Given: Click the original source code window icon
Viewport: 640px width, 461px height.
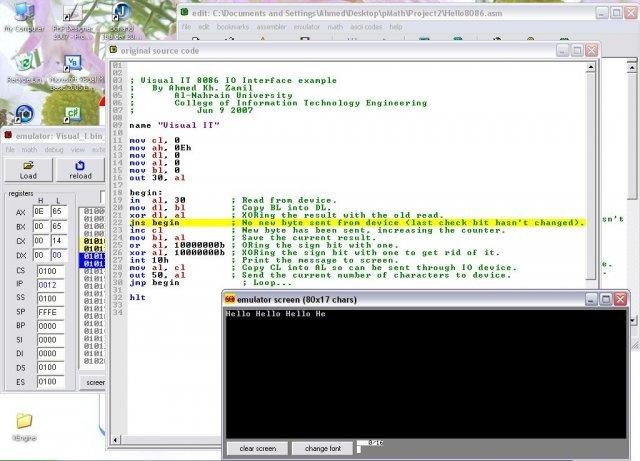Looking at the screenshot, I should click(113, 50).
